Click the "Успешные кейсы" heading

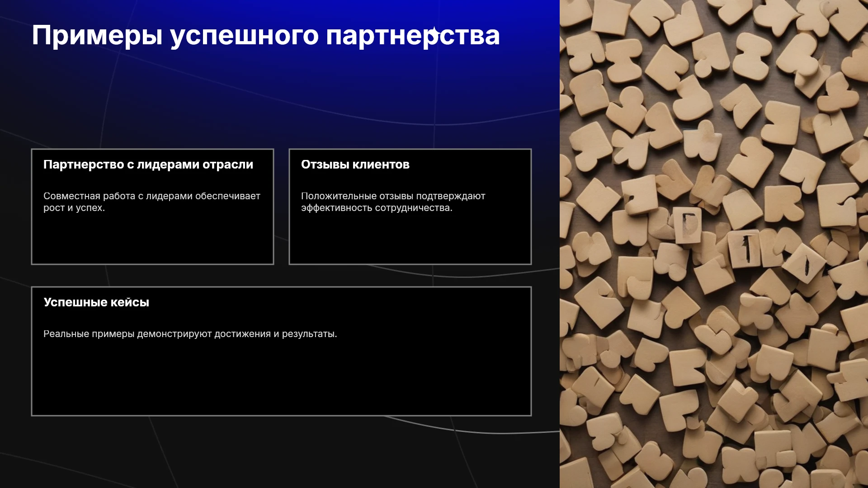coord(96,302)
